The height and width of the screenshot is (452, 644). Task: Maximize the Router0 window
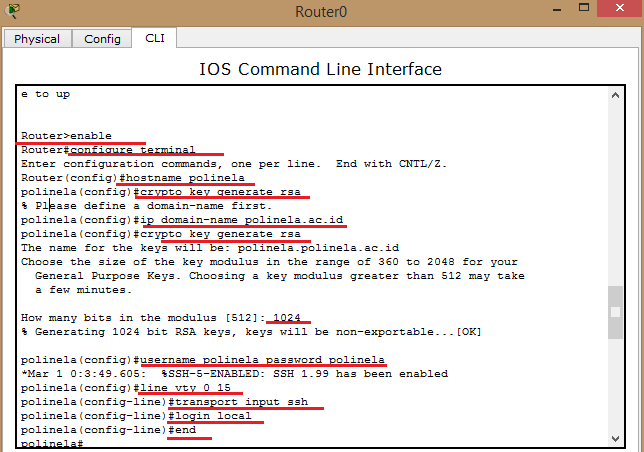tap(584, 8)
